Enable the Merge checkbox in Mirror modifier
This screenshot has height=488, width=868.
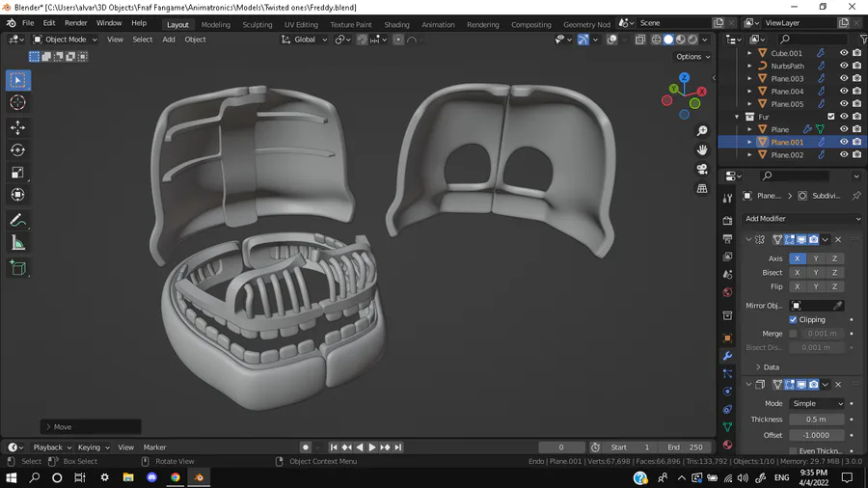[793, 334]
